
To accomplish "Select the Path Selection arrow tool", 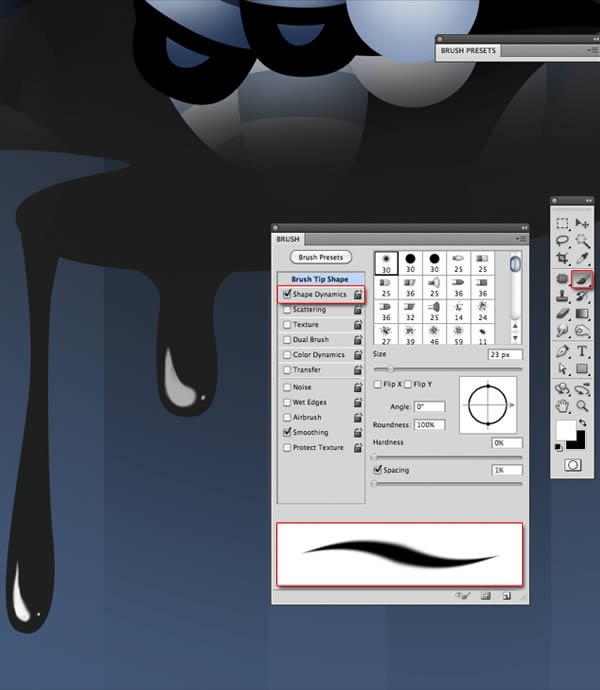I will click(x=562, y=368).
